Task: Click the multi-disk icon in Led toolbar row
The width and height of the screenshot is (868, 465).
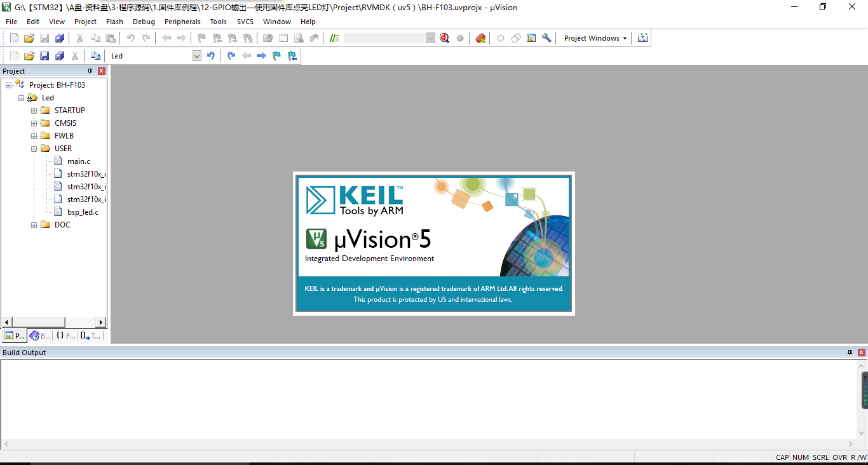Action: coord(60,56)
